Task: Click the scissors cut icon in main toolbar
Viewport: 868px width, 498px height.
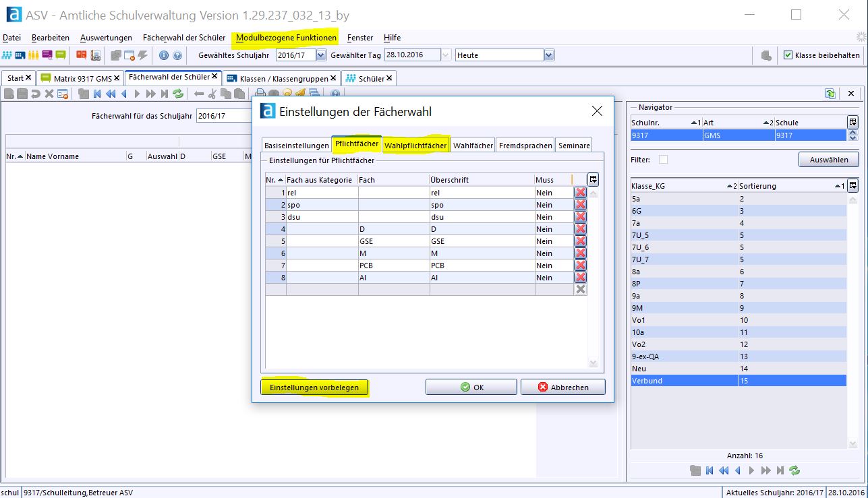Action: [x=212, y=94]
